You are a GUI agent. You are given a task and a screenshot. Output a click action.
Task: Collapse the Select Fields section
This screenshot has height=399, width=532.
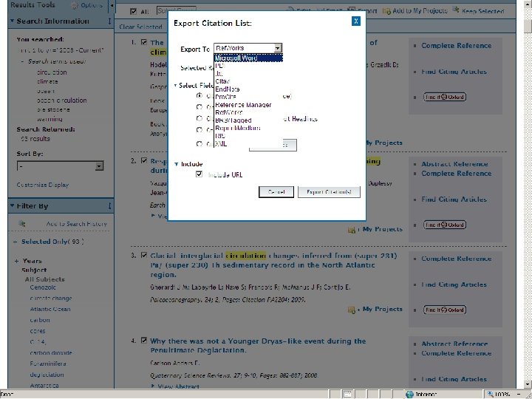tap(175, 86)
